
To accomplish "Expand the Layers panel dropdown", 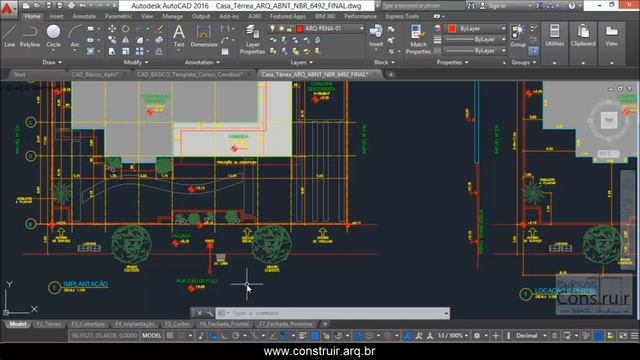I will [302, 62].
